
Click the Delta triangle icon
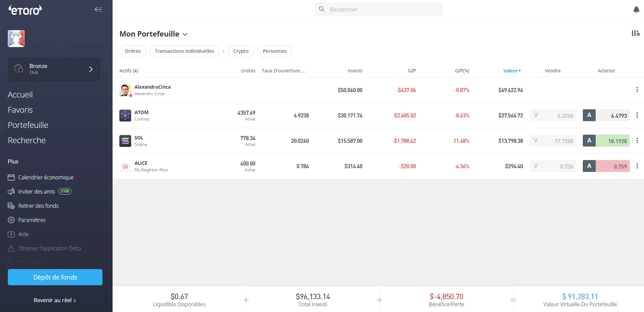tap(11, 248)
